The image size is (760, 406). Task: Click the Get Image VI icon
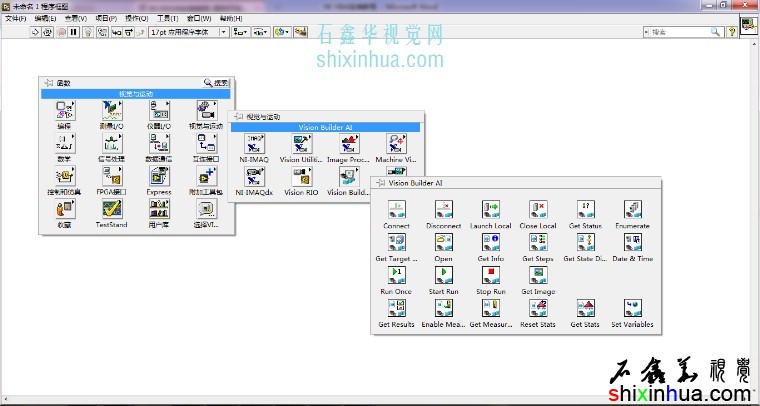(x=538, y=275)
